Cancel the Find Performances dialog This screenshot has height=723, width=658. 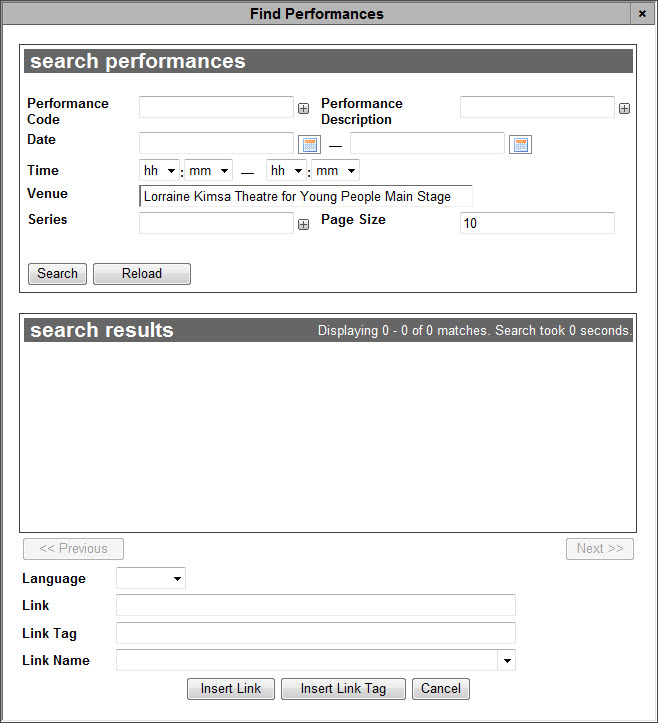(441, 689)
